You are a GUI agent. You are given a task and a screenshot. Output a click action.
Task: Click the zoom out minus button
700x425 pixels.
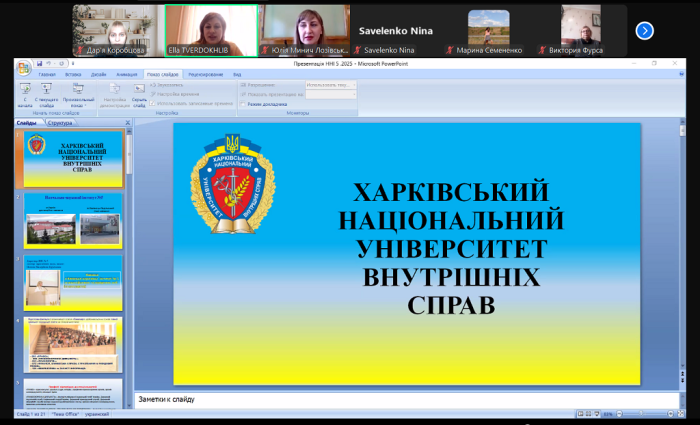[x=617, y=414]
